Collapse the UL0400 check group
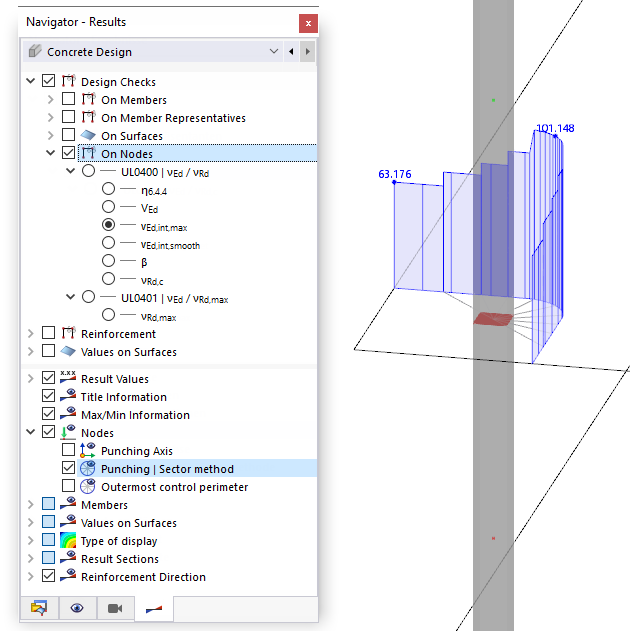Screen dimensions: 630x631 (70, 171)
